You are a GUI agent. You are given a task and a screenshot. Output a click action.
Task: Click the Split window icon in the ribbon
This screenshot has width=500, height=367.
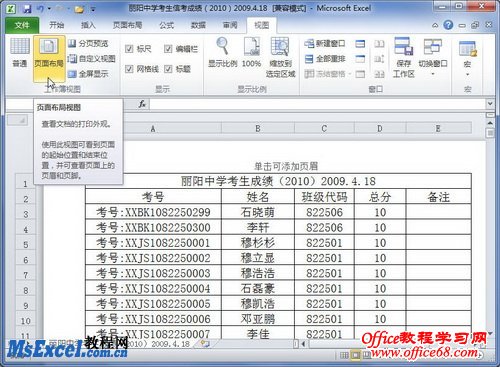pyautogui.click(x=360, y=44)
